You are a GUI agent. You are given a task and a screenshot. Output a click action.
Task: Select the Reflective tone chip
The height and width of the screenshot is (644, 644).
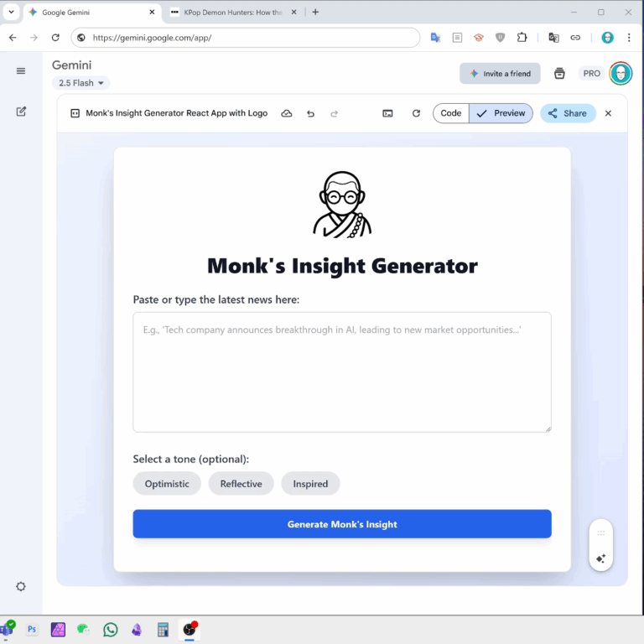(241, 483)
